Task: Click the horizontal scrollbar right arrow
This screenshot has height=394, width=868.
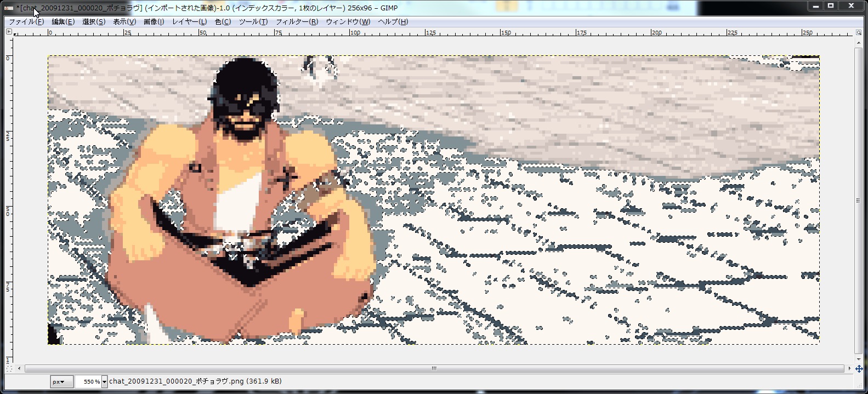Action: tap(849, 369)
